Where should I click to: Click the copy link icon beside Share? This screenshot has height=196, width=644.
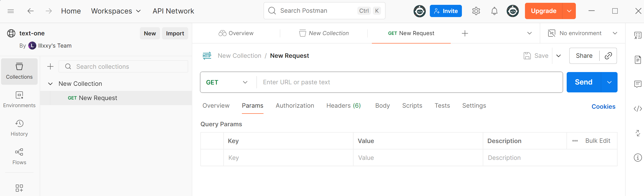click(x=608, y=56)
